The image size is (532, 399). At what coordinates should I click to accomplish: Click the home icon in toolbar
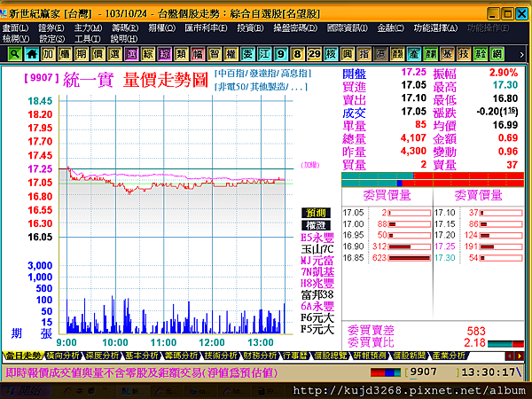tap(32, 54)
